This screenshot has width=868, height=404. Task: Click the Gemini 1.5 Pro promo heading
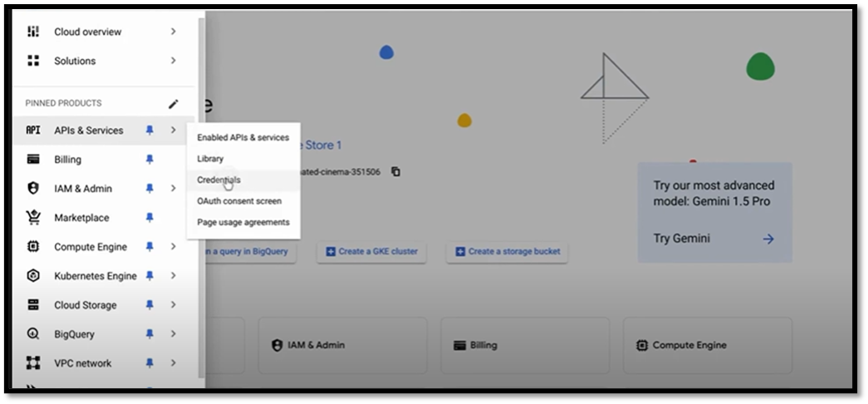(714, 194)
